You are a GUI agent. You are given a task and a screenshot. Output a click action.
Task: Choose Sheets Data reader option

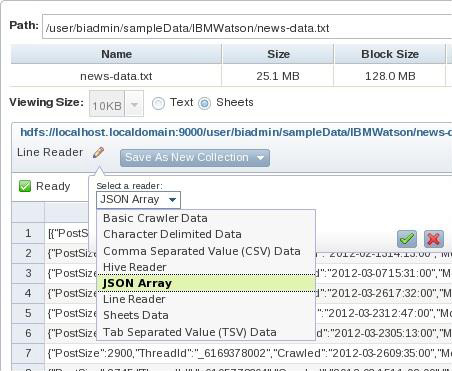206,315
